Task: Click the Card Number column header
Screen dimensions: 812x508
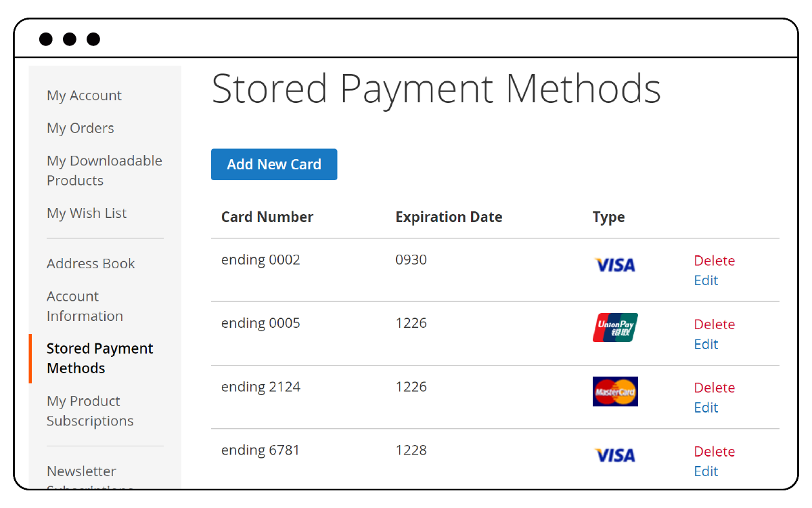Action: pyautogui.click(x=267, y=217)
